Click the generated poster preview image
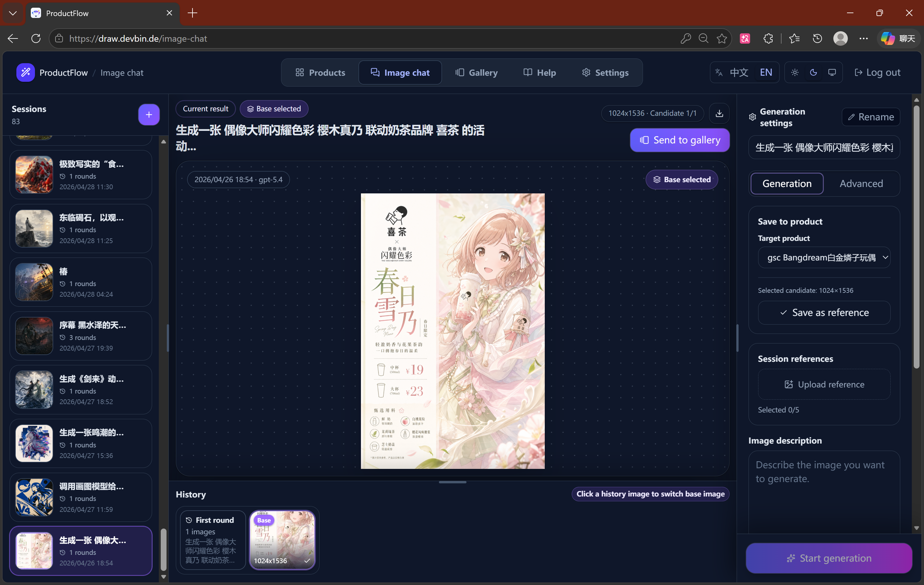924x585 pixels. (452, 331)
